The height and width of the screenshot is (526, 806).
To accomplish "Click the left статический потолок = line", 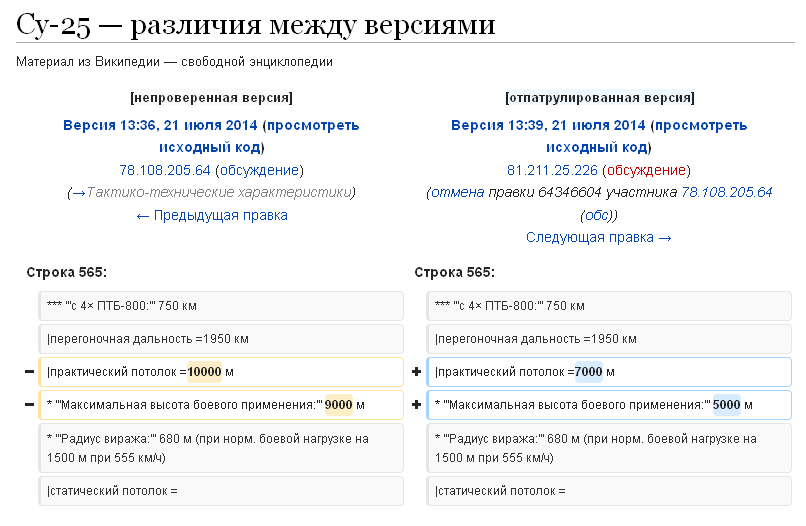I will tap(221, 491).
